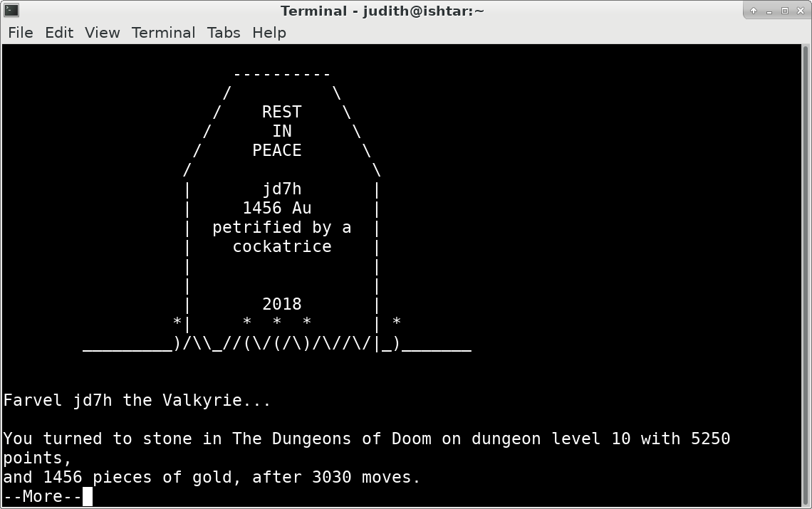Screen dimensions: 812x509
Task: Click 'IN' on the tombstone
Action: click(282, 131)
